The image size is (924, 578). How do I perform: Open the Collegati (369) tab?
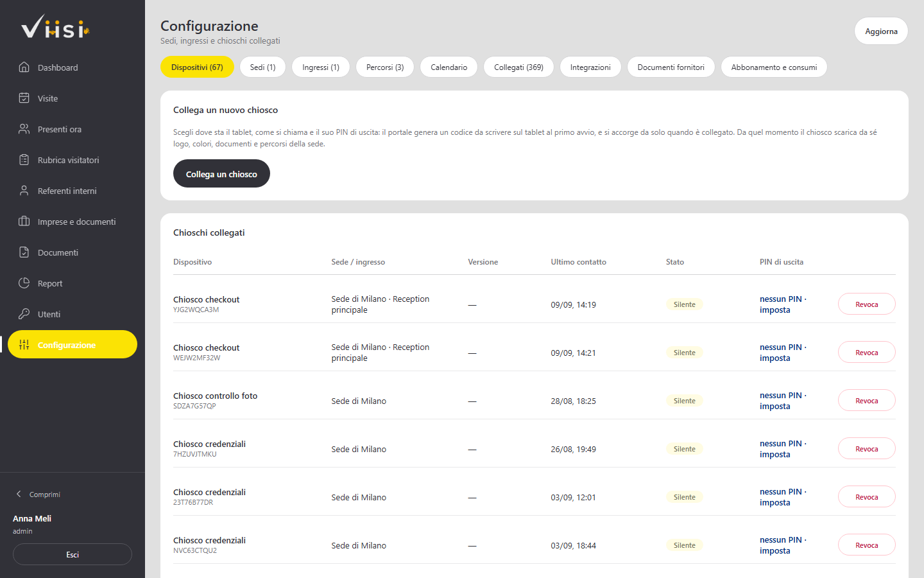[518, 67]
